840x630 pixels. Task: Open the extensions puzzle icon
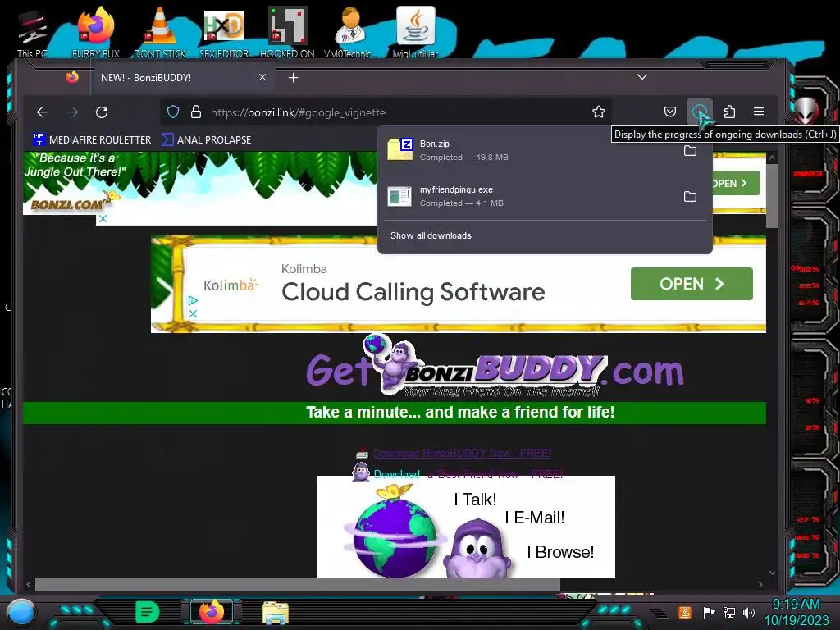point(729,112)
